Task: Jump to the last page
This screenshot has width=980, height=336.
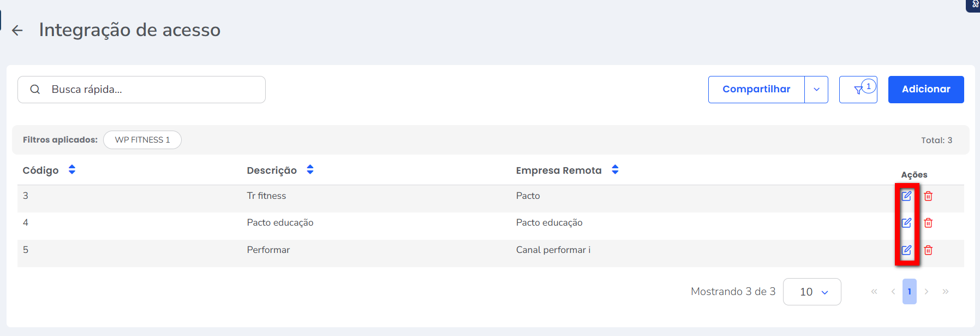Action: coord(946,292)
